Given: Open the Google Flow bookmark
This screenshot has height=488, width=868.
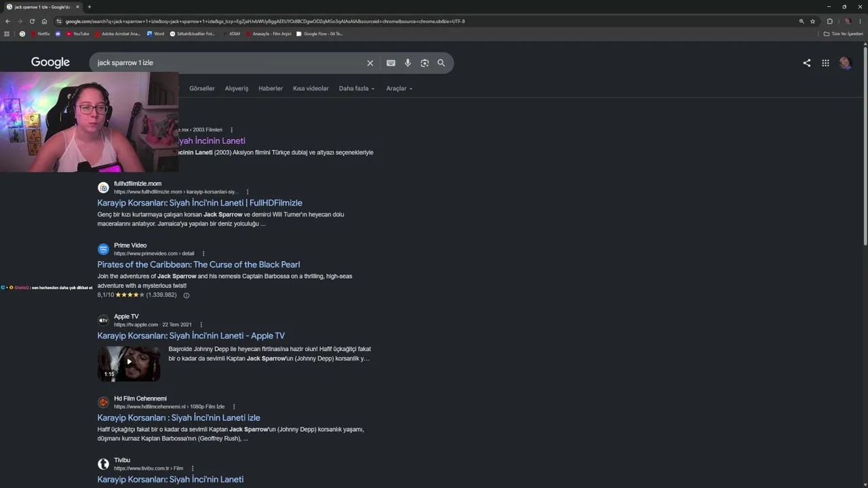Looking at the screenshot, I should click(319, 33).
